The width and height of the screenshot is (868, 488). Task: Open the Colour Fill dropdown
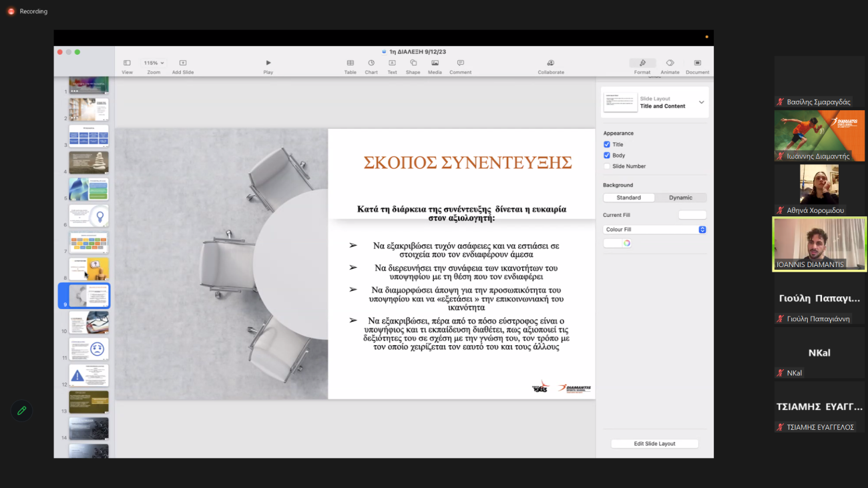pyautogui.click(x=654, y=230)
